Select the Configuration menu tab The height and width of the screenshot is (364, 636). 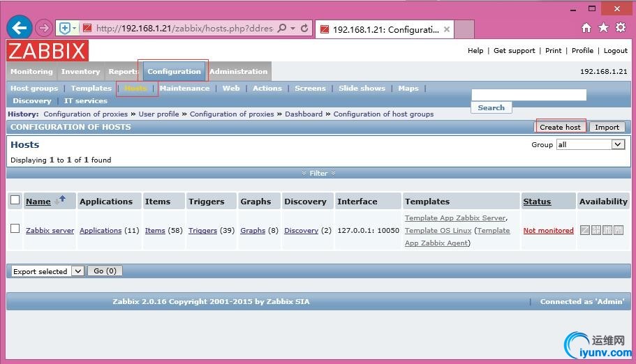point(174,71)
